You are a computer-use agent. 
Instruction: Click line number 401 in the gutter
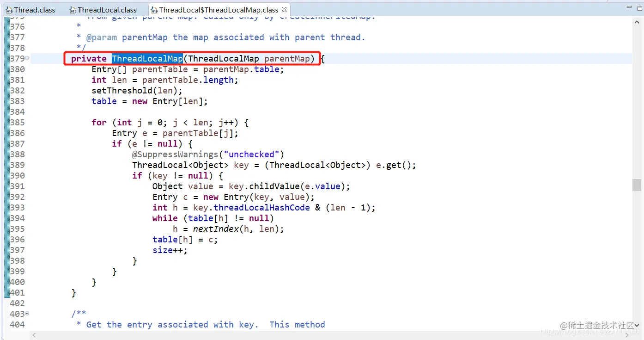(x=18, y=293)
